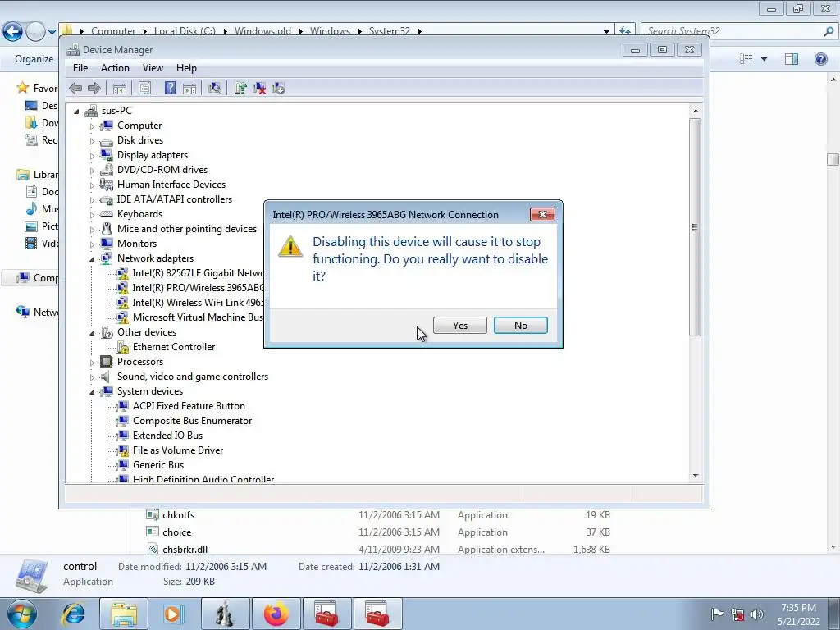Open Firefox from the taskbar
The width and height of the screenshot is (840, 630).
point(276,614)
